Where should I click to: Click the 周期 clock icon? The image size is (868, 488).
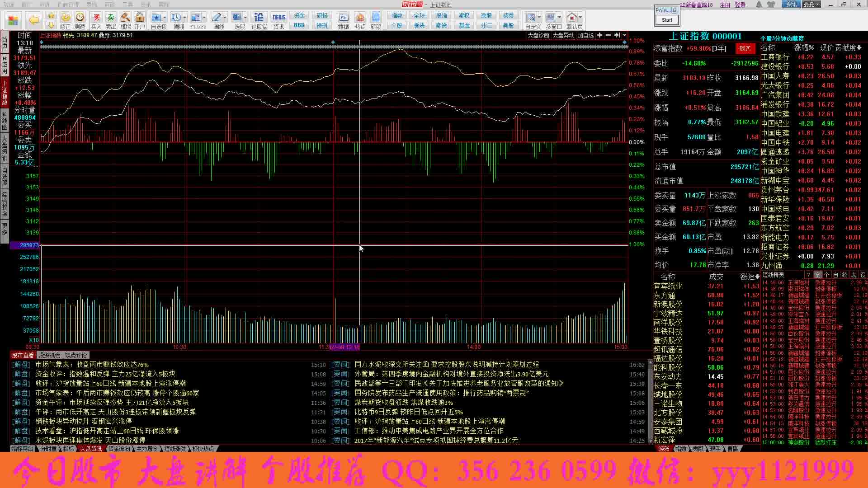(176, 17)
